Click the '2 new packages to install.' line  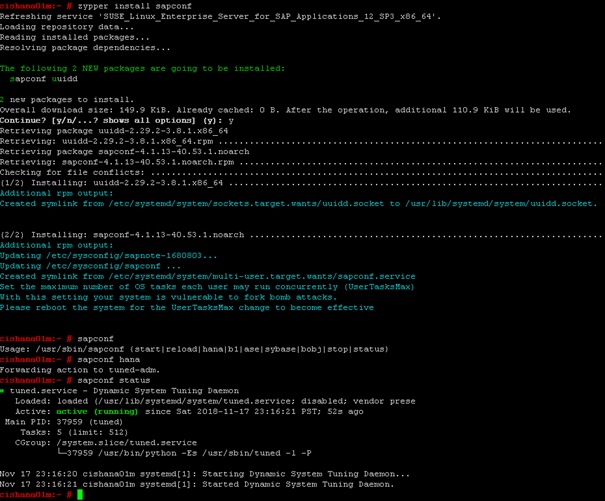coord(67,100)
